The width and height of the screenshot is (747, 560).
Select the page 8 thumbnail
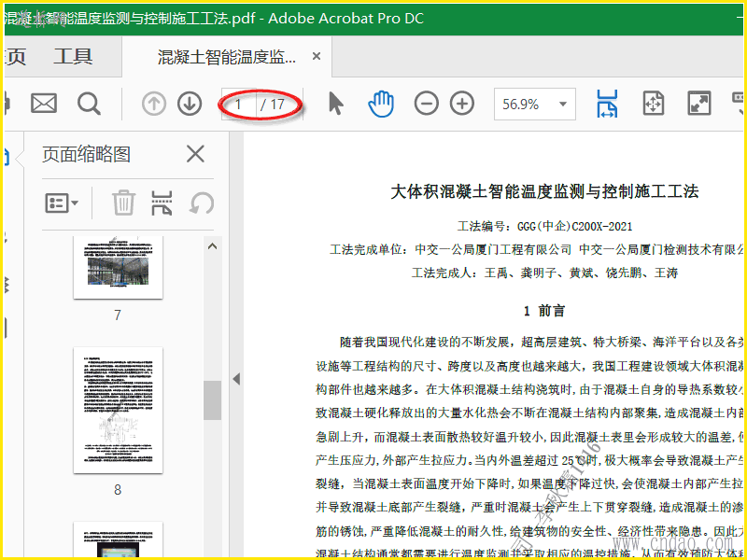point(118,410)
